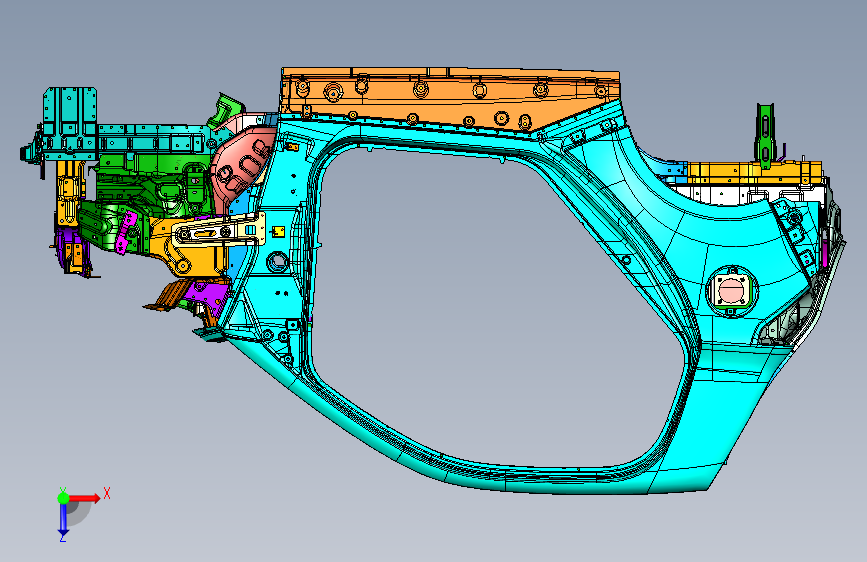Click the circular hole on the A-pillar

[x=277, y=261]
